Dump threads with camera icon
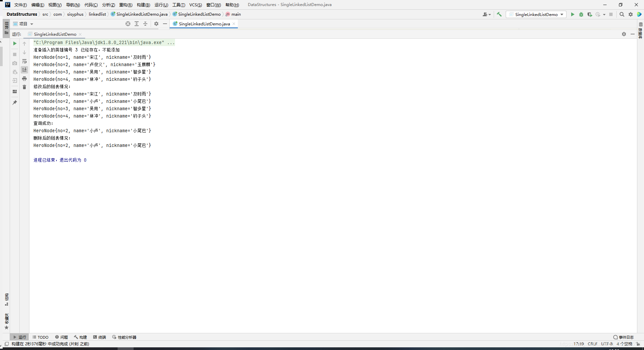 click(x=15, y=63)
